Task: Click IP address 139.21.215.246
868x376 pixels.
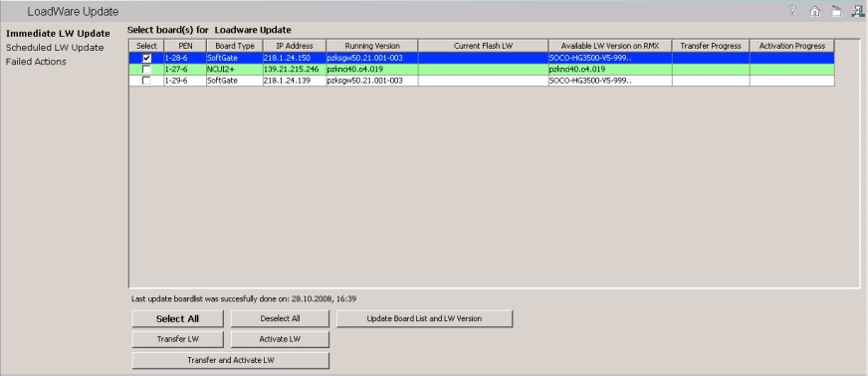Action: point(295,69)
